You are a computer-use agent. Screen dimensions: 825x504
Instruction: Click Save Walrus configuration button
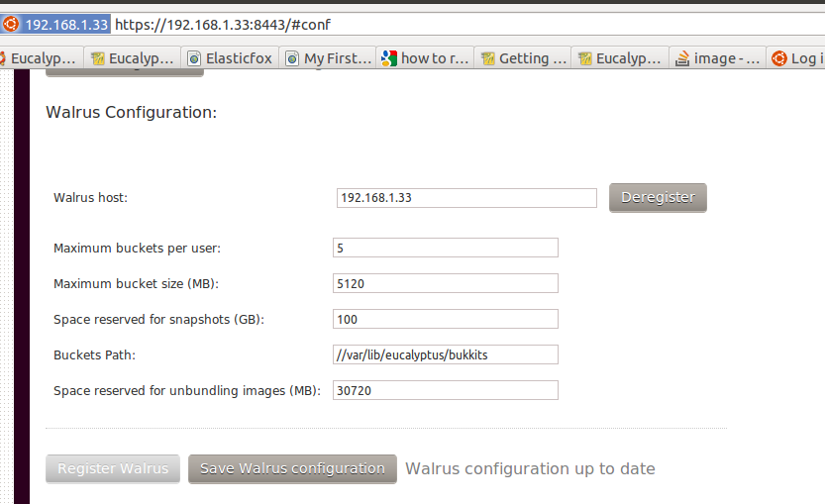[x=292, y=468]
